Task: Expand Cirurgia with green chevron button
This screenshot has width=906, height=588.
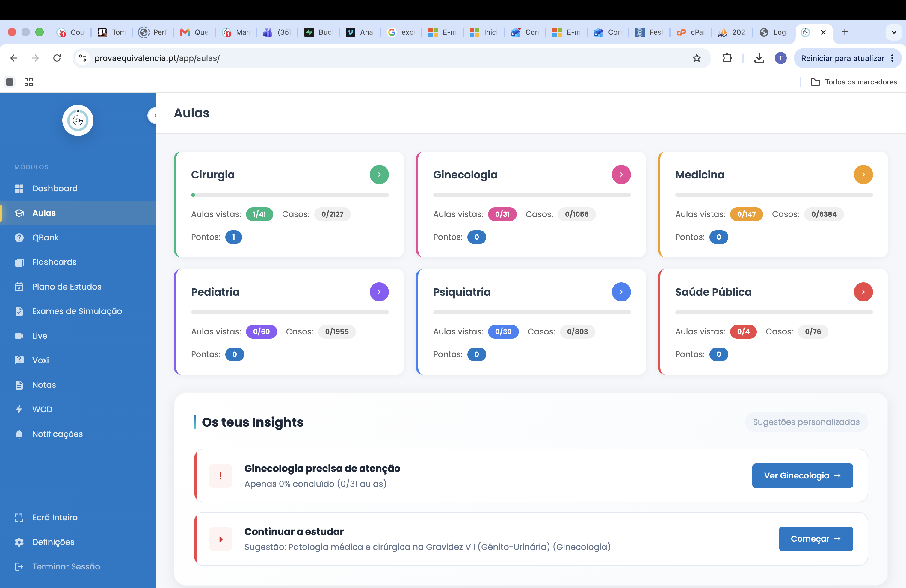Action: (x=379, y=174)
